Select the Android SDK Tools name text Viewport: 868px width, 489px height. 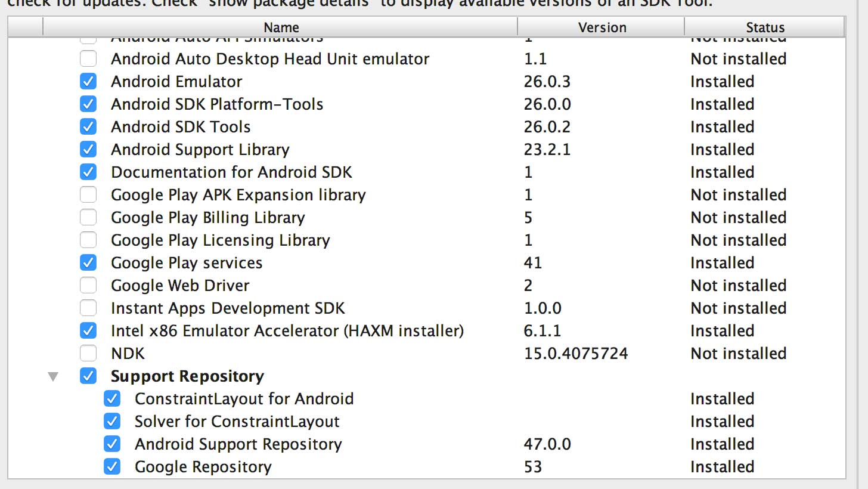[181, 127]
